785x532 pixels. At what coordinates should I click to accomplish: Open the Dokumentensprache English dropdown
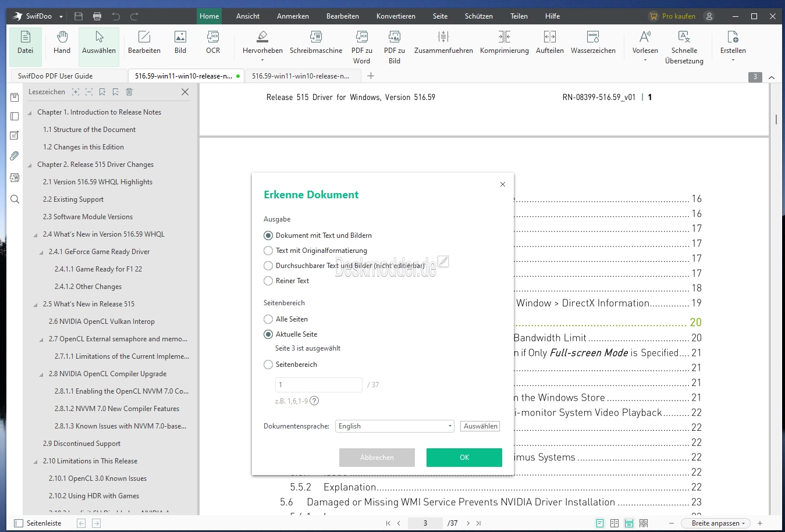395,426
